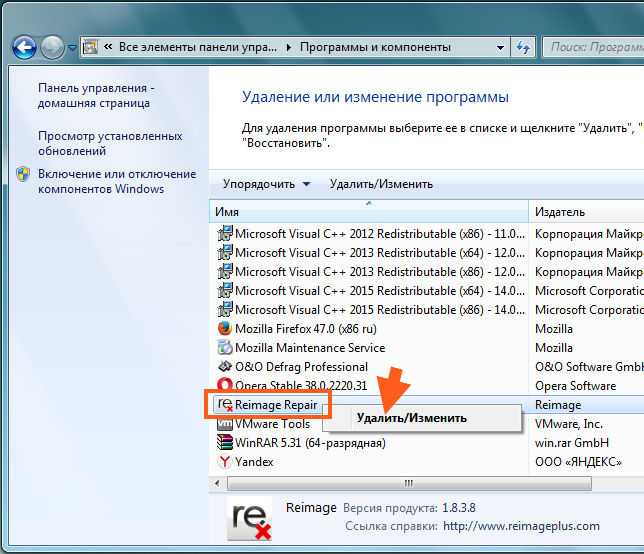Click the VMware Tools icon
Viewport: 644px width, 554px height.
(x=225, y=424)
